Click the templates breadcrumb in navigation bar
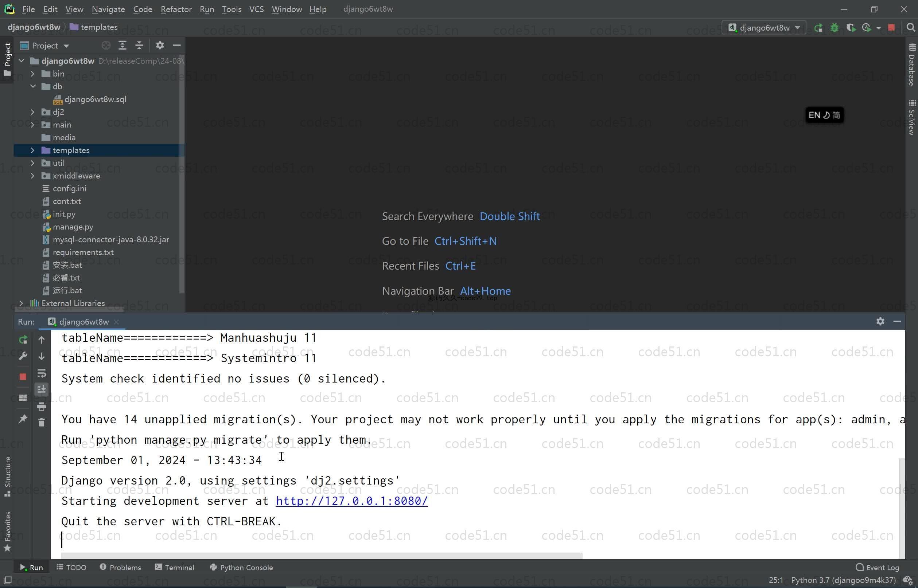The width and height of the screenshot is (918, 588). [x=94, y=27]
